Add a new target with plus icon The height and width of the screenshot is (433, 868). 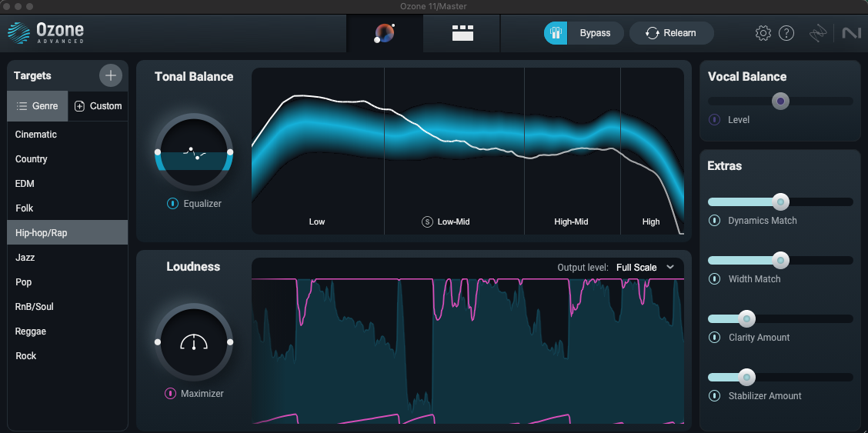click(x=111, y=75)
